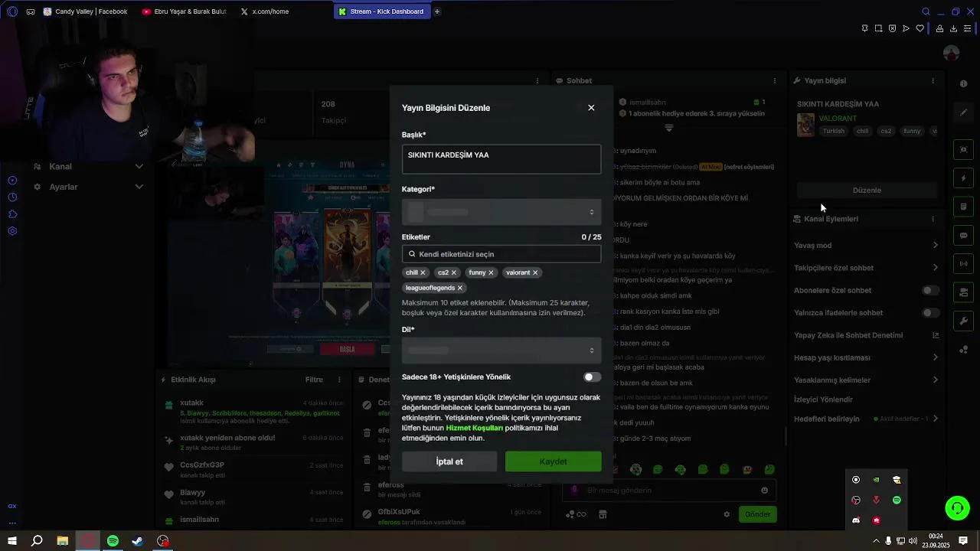Screen dimensions: 980x551
Task: Click the İptal et button
Action: pos(449,461)
